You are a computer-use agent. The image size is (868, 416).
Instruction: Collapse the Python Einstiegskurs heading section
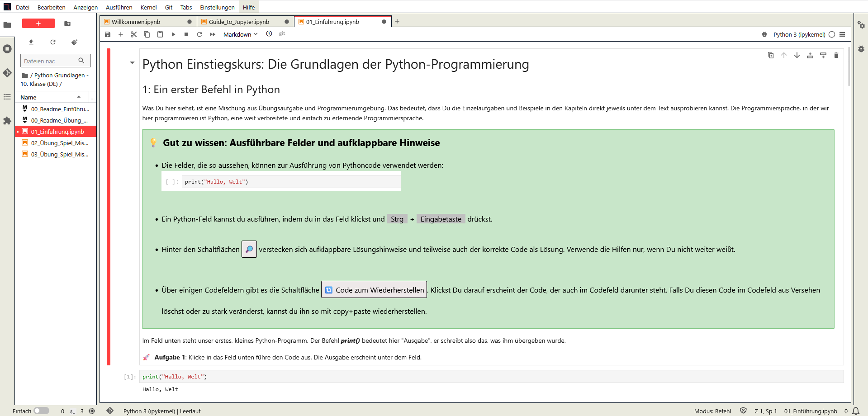132,63
